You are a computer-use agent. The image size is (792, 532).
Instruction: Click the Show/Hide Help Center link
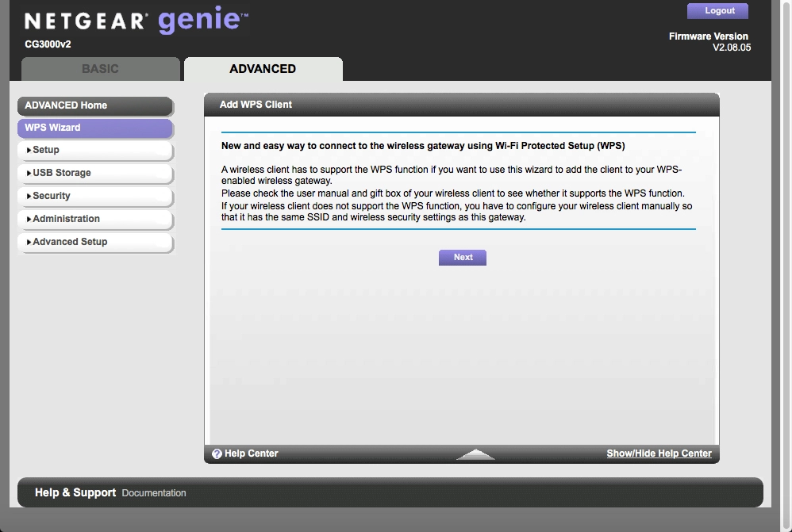click(659, 454)
